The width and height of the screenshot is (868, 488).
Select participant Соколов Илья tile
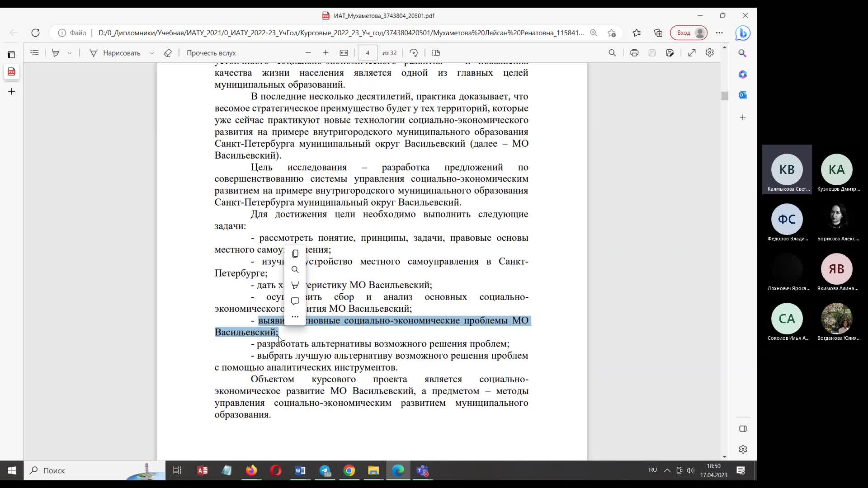click(787, 319)
